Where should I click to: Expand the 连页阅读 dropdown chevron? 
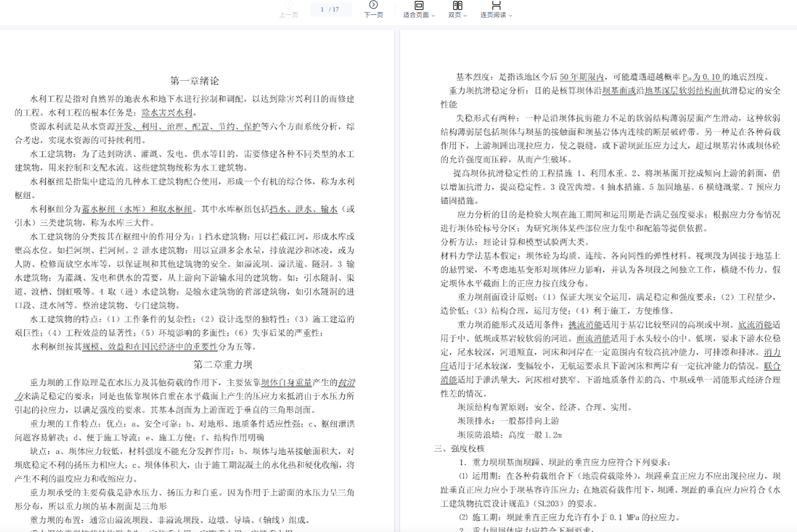coord(511,15)
